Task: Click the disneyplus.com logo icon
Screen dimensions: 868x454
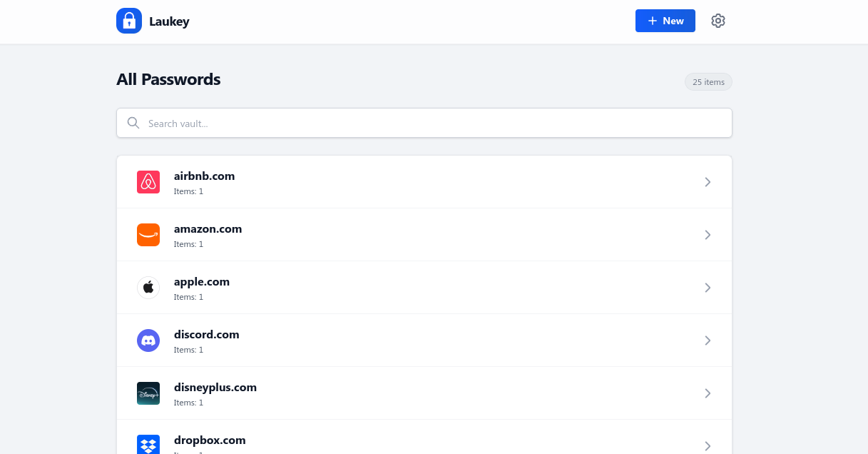Action: click(148, 393)
